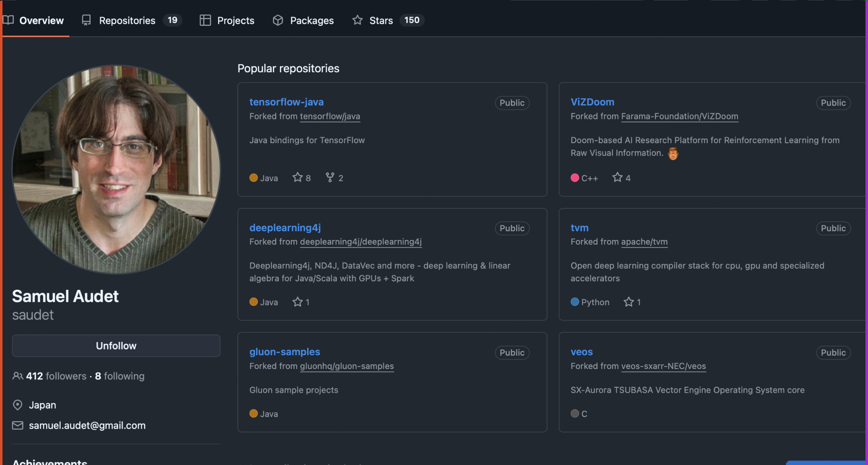Open the ViZDoom repository
This screenshot has width=868, height=465.
coord(592,102)
